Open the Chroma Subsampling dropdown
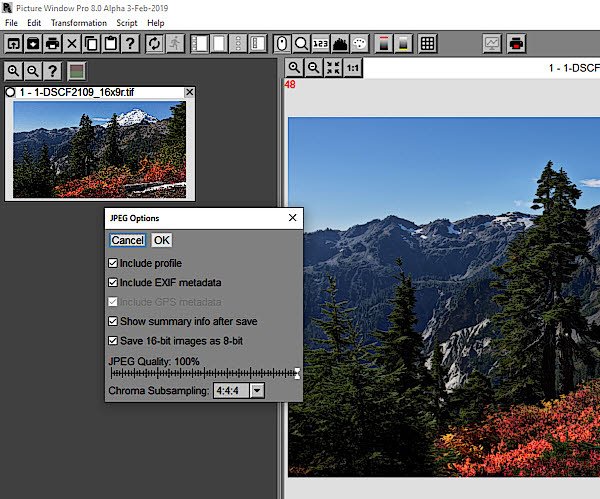This screenshot has width=600, height=499. [257, 390]
